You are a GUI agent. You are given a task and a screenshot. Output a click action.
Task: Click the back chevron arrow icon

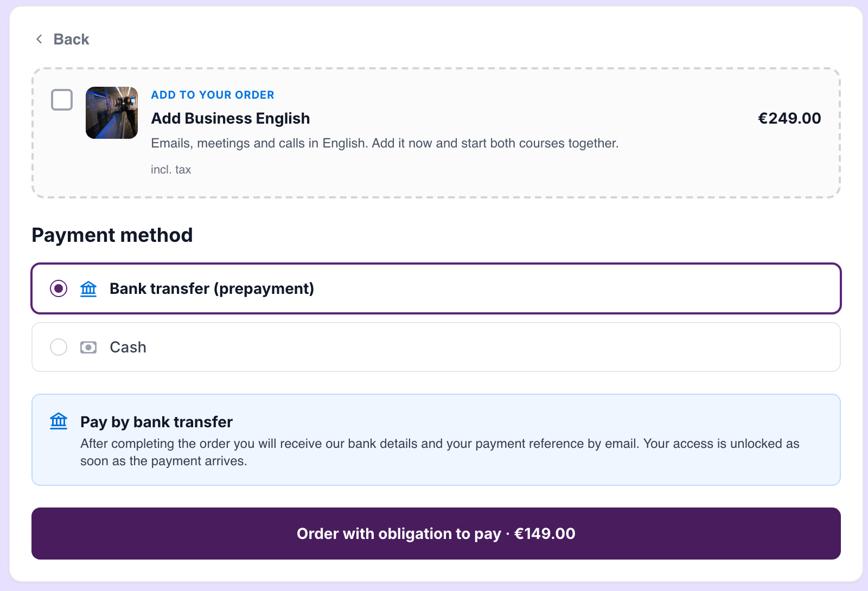pos(39,39)
